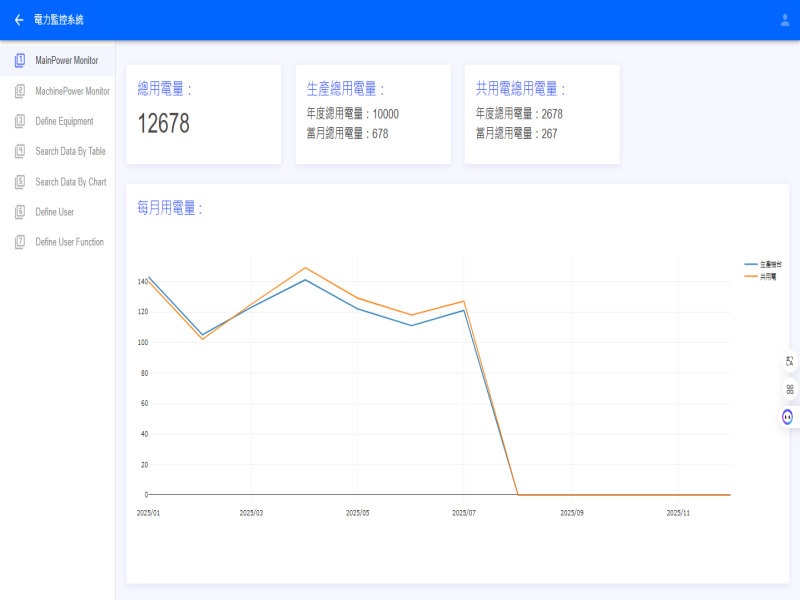Toggle the blue series in chart legend
This screenshot has width=800, height=600.
[763, 264]
